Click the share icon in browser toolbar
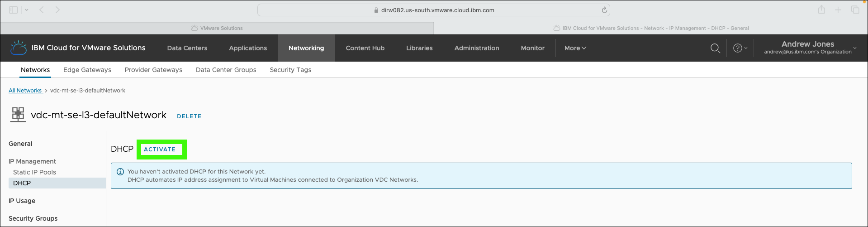This screenshot has height=227, width=868. (x=821, y=10)
